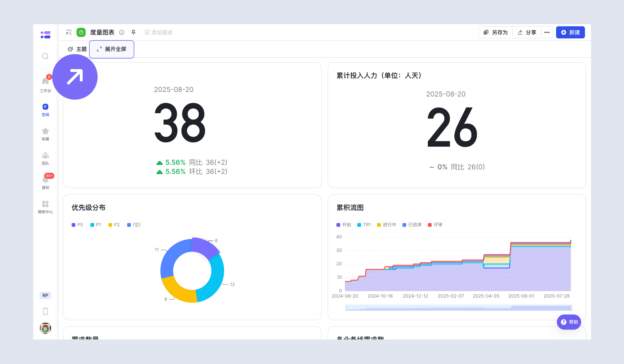Click the mobile device icon
This screenshot has height=364, width=624.
45,311
